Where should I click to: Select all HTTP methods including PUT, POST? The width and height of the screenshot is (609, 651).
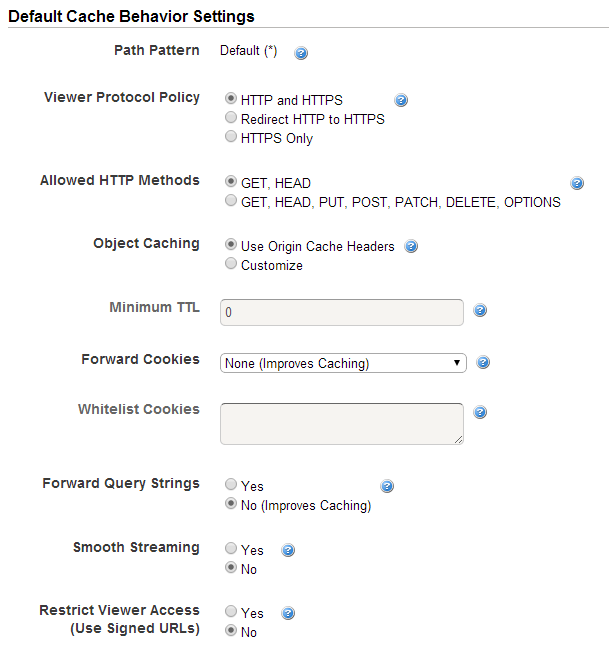click(231, 201)
